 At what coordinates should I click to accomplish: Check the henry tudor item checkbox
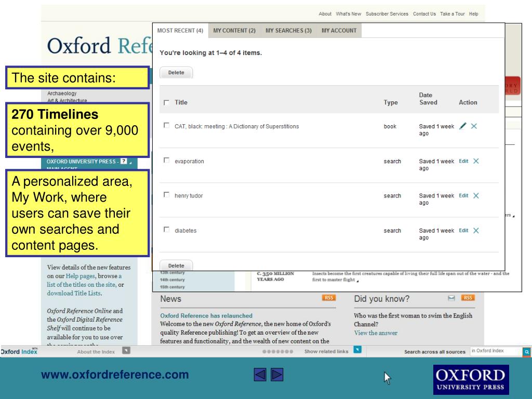166,195
